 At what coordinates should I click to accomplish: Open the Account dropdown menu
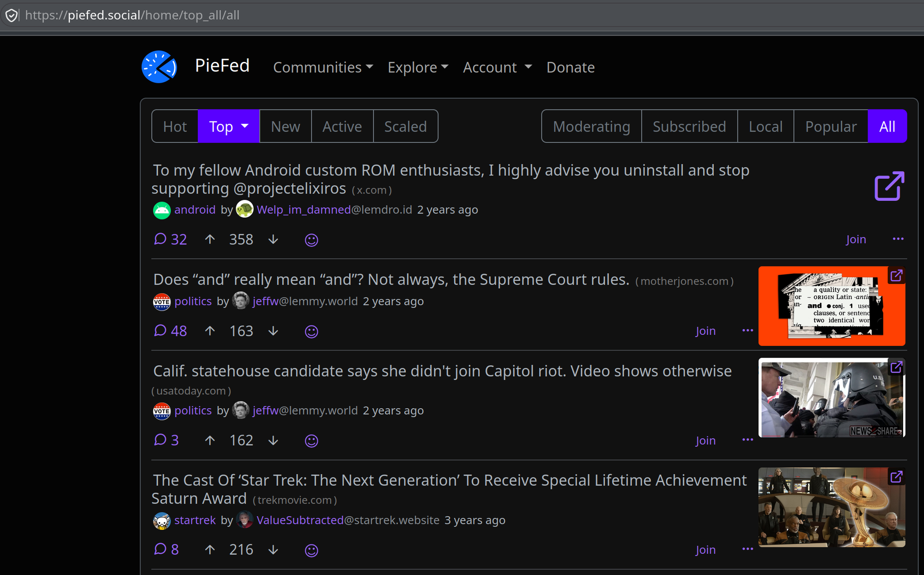coord(498,67)
